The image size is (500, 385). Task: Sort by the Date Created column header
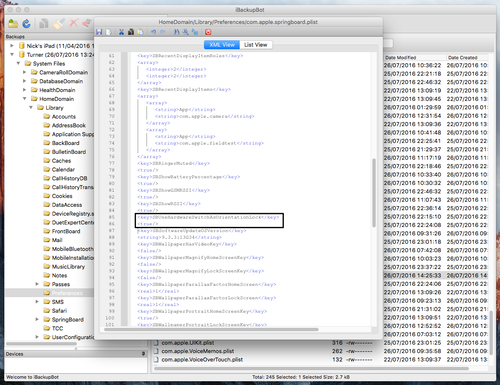pos(467,57)
